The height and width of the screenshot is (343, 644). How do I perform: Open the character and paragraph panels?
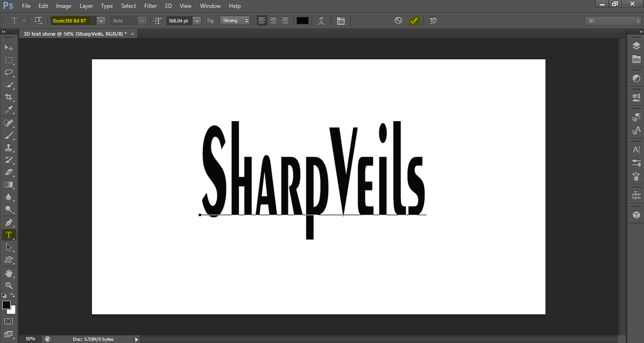(341, 21)
